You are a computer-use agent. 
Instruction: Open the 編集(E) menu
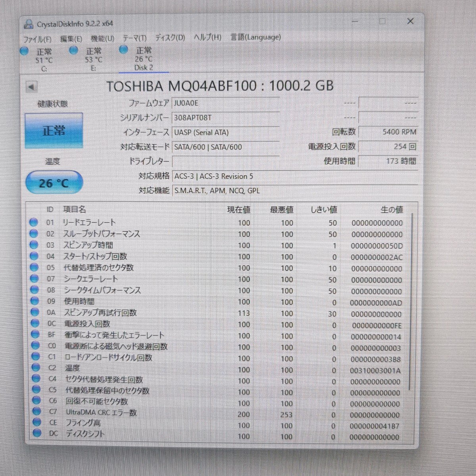[x=71, y=38]
